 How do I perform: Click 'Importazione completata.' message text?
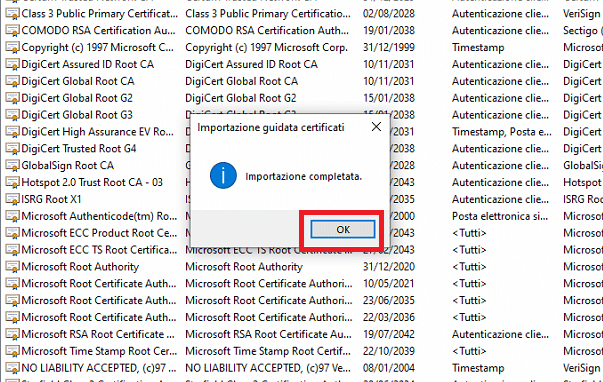(304, 177)
